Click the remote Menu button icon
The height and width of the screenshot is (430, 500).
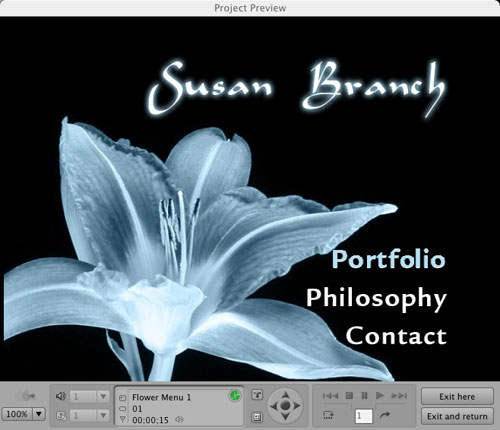[257, 416]
